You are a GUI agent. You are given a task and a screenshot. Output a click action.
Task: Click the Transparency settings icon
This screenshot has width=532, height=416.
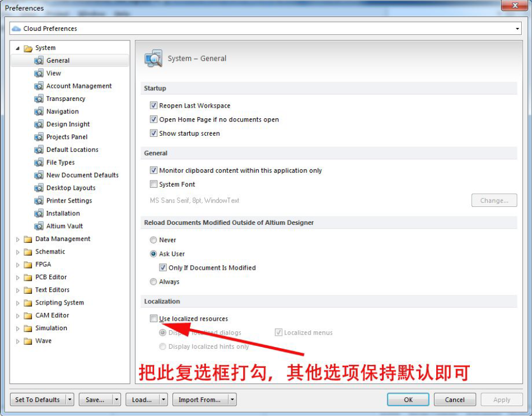[39, 99]
